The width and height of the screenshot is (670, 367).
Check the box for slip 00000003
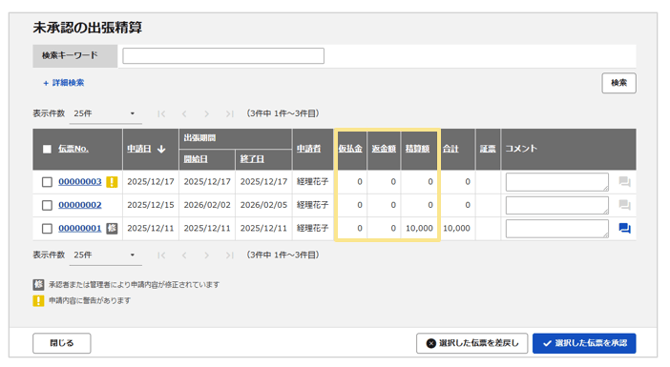click(47, 182)
